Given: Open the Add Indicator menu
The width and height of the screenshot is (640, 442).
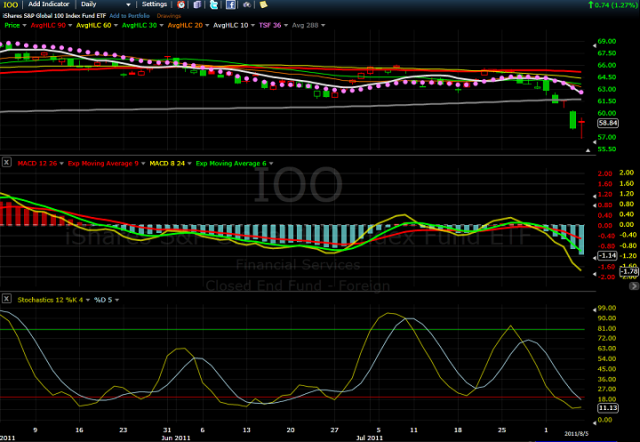Looking at the screenshot, I should tap(49, 4).
